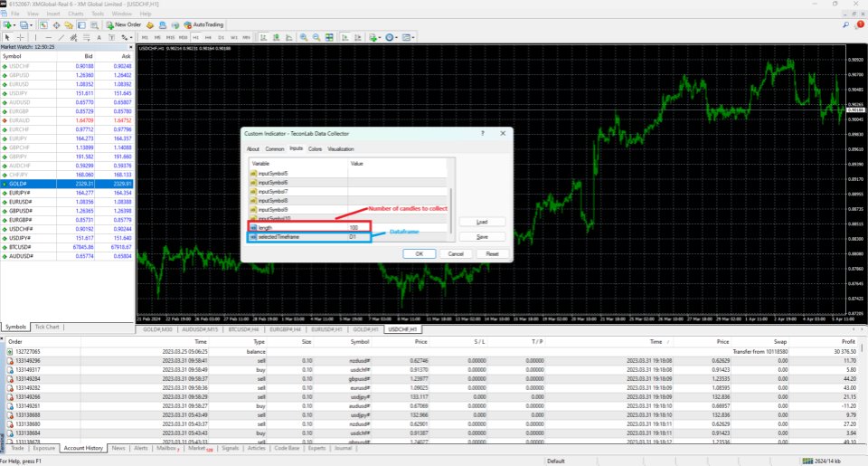868x466 pixels.
Task: Select BTCUSD# row in Market Watch
Action: [66, 247]
